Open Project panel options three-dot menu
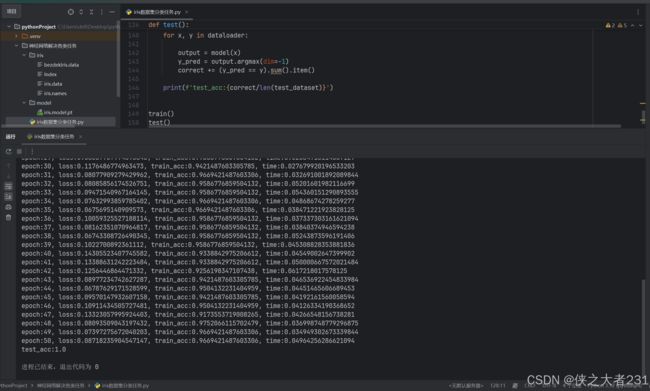Image resolution: width=650 pixels, height=391 pixels. [102, 12]
